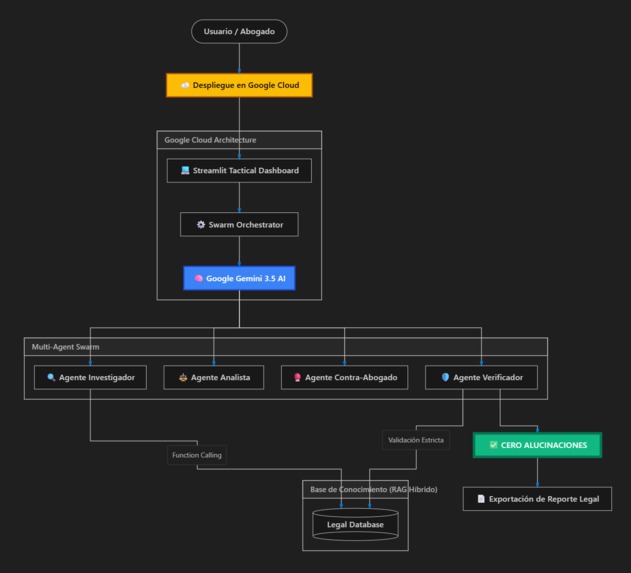The width and height of the screenshot is (631, 573).
Task: Click the laptop icon beside Streamlit Tactical Dashboard
Action: coord(185,170)
